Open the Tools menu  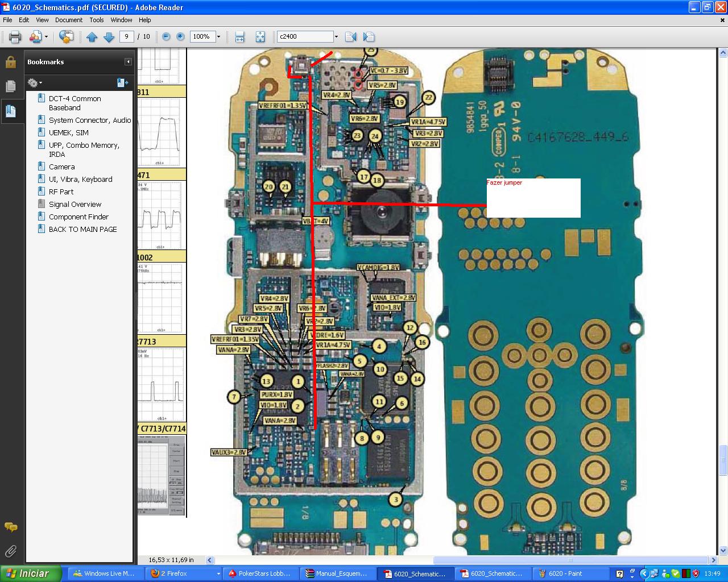(x=97, y=20)
